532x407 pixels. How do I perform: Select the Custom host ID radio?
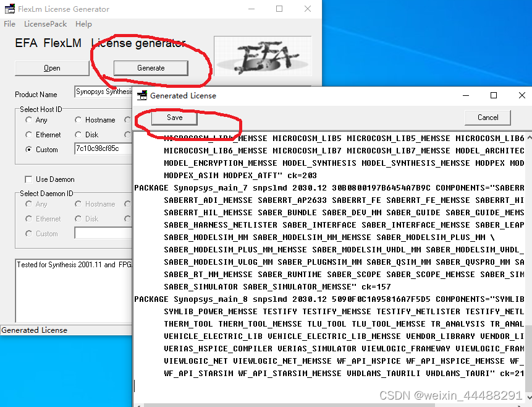29,150
